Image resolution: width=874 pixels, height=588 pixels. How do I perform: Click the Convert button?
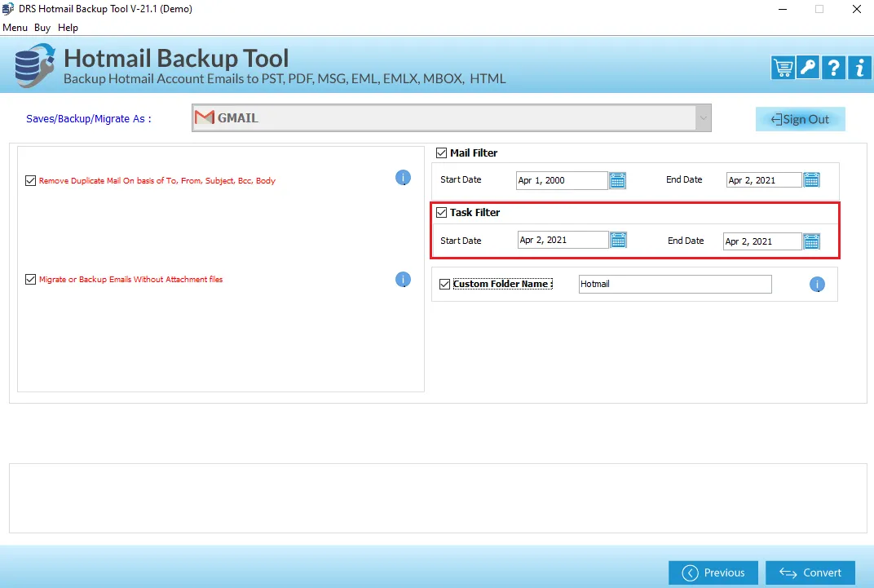coord(810,573)
